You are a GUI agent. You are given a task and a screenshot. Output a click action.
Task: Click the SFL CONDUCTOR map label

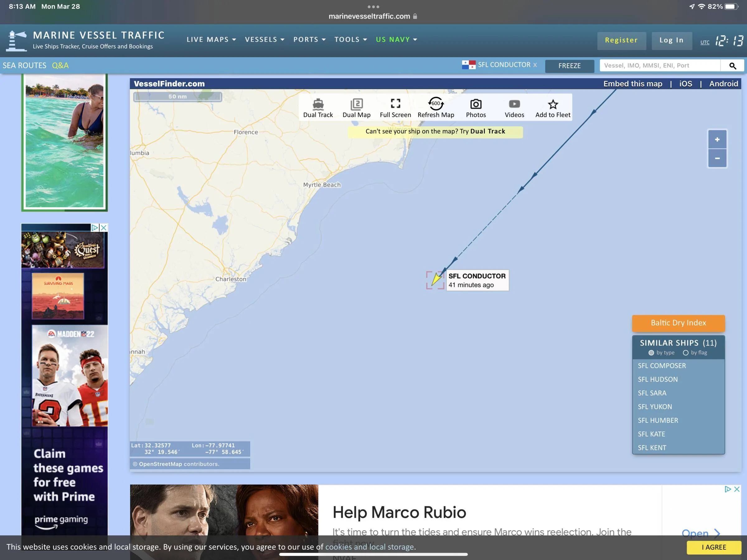point(477,280)
